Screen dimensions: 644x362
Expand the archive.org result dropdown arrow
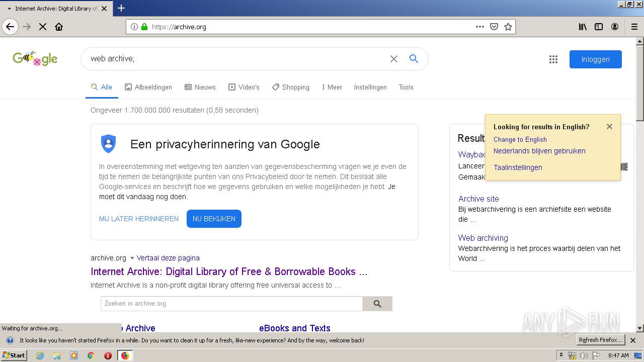click(132, 258)
